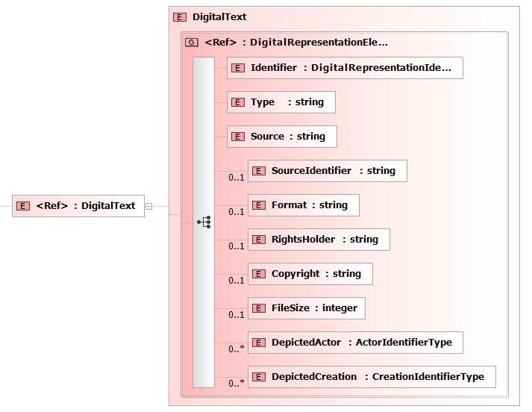Click the E icon next to Source
532x412 pixels.
tap(239, 137)
